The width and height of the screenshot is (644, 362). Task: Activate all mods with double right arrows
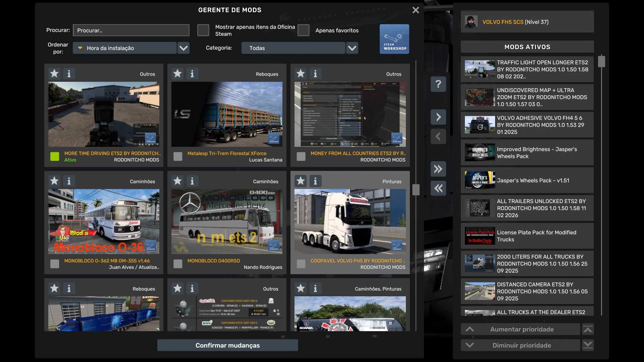438,169
